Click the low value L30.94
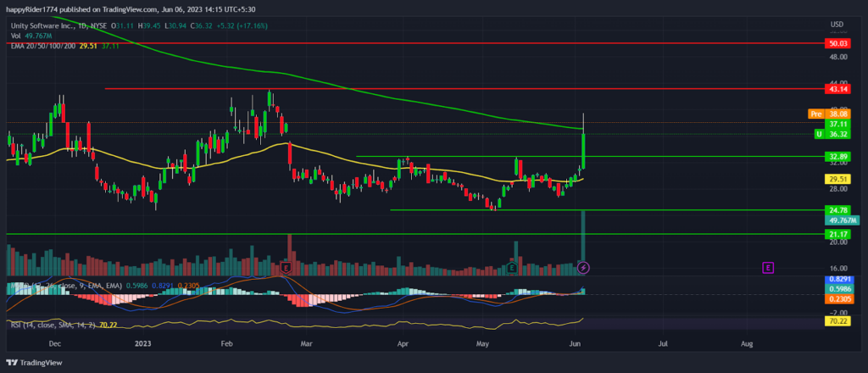The image size is (868, 373). pyautogui.click(x=176, y=26)
